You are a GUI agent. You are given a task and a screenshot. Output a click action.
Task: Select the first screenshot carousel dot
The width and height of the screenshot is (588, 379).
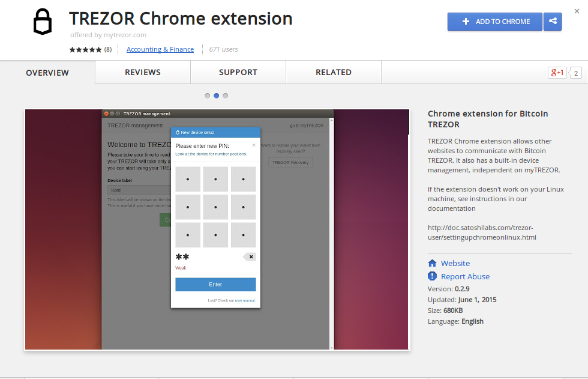(x=208, y=96)
